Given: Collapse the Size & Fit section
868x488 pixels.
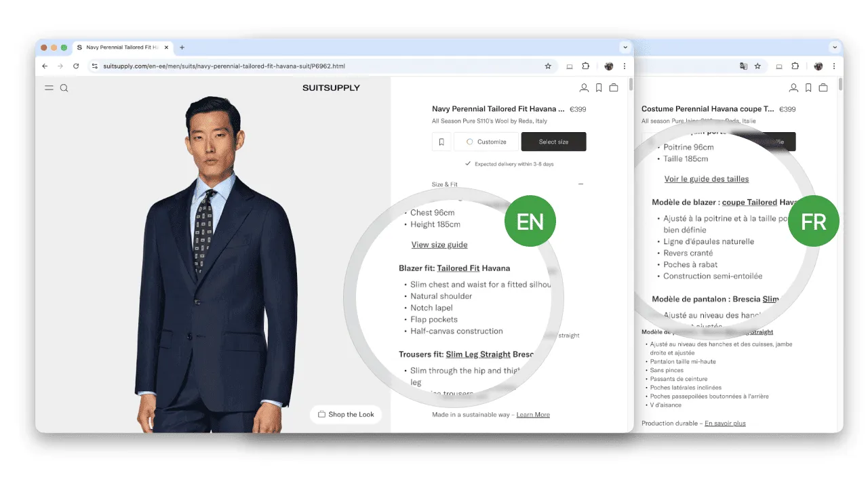Looking at the screenshot, I should (x=580, y=183).
